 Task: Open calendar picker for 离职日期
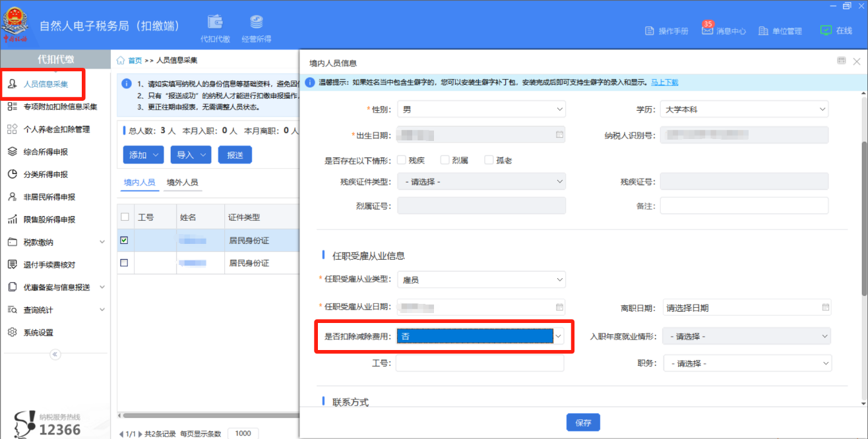825,307
